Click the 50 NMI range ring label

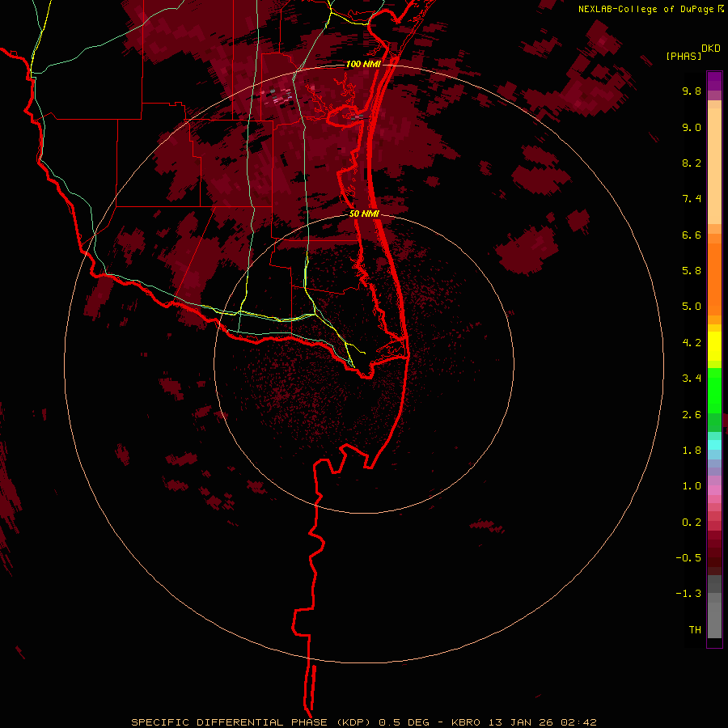click(365, 214)
